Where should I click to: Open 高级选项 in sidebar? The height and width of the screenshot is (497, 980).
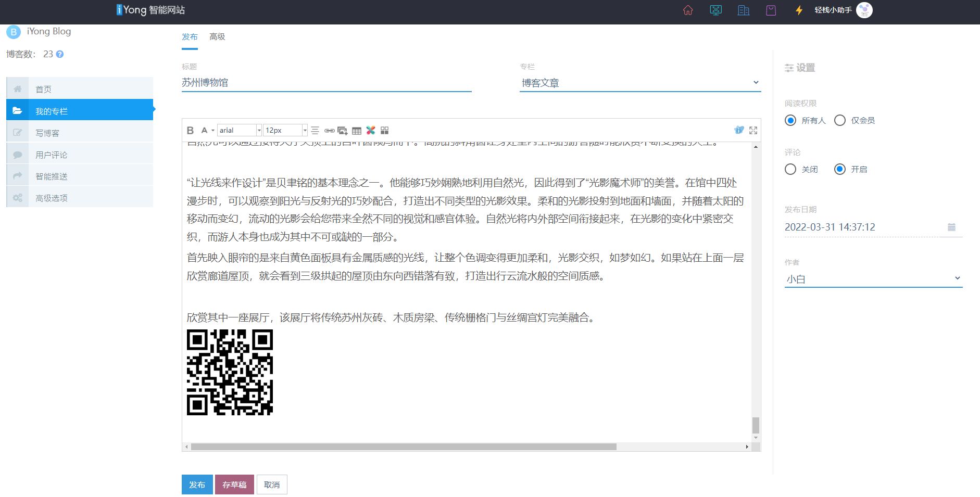click(80, 198)
